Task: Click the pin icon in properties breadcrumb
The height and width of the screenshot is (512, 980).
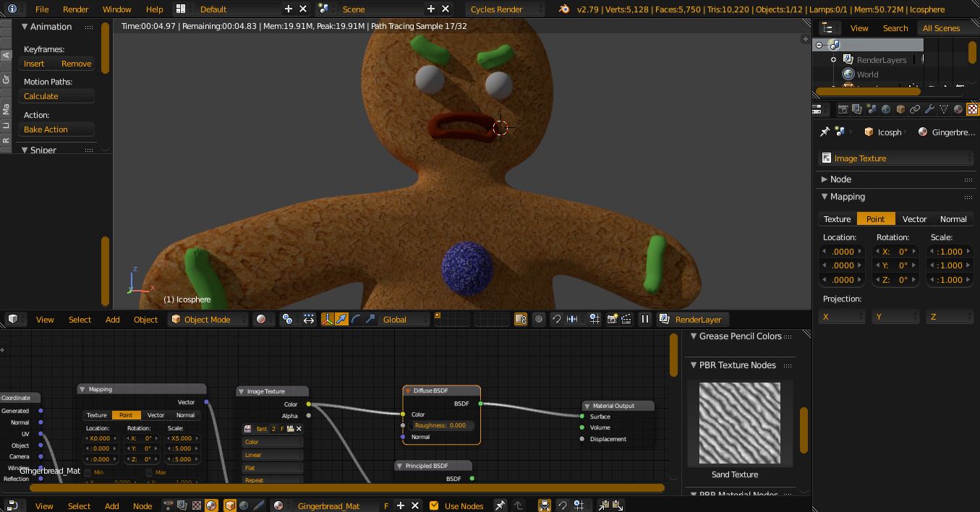Action: (x=825, y=132)
